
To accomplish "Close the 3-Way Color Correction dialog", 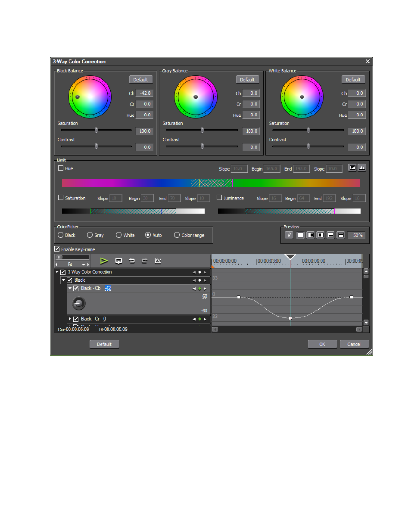I will (367, 62).
